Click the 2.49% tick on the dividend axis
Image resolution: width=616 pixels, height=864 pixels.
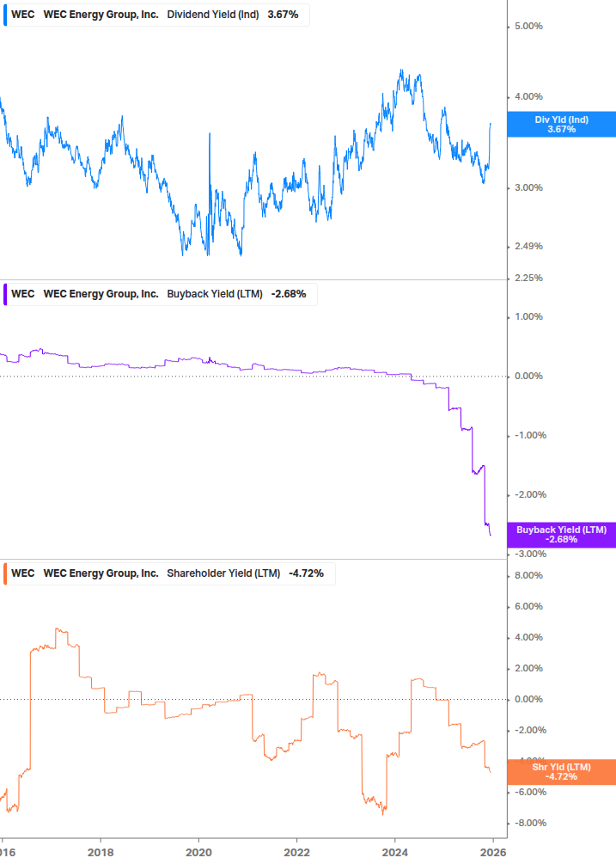coord(528,247)
